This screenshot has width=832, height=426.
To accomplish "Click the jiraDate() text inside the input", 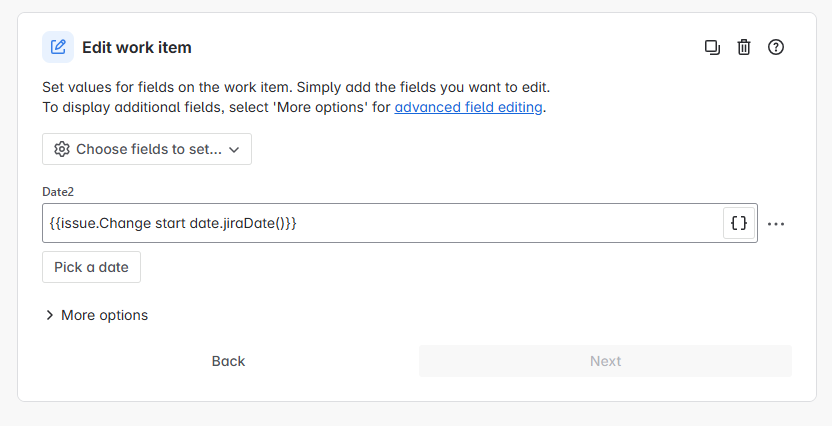I will tap(256, 223).
